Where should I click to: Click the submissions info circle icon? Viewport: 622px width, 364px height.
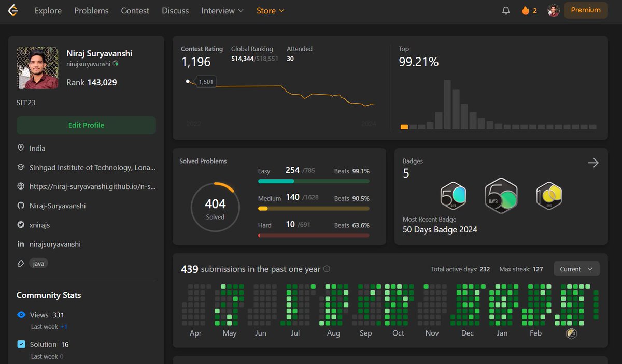point(327,269)
